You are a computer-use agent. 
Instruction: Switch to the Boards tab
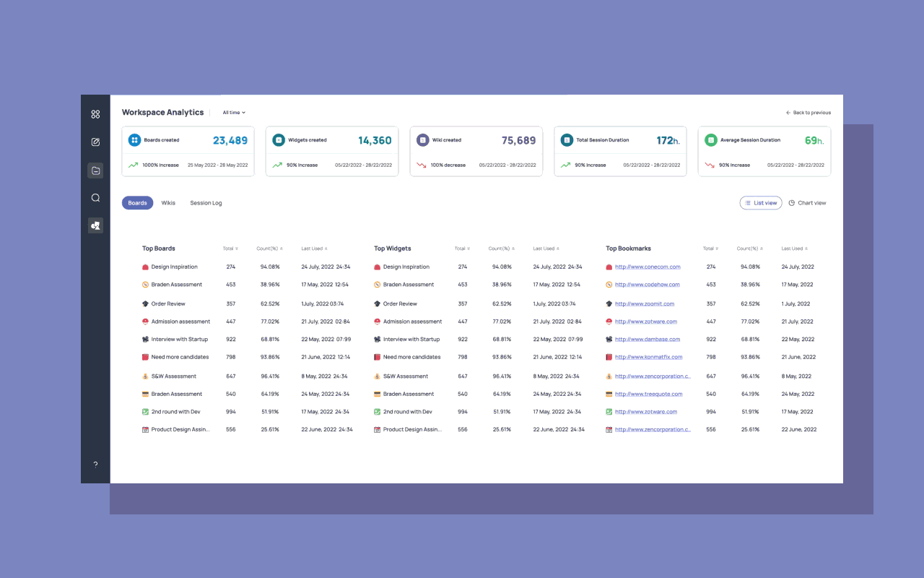coord(137,203)
